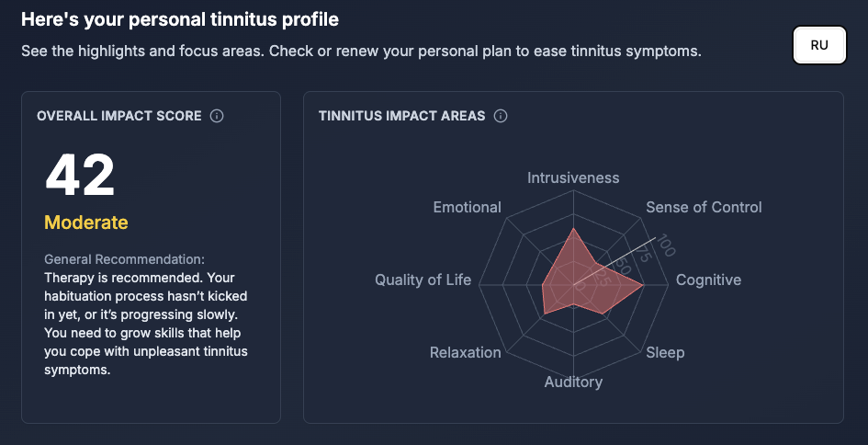Screen dimensions: 868x445
Task: Click the Cognitive label on the radar chart
Action: coord(708,280)
